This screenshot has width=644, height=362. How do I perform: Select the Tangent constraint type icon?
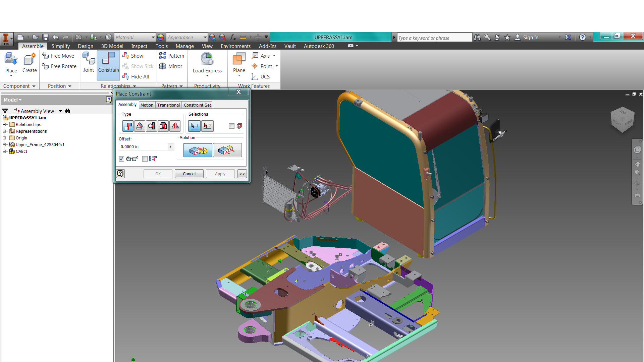[151, 126]
